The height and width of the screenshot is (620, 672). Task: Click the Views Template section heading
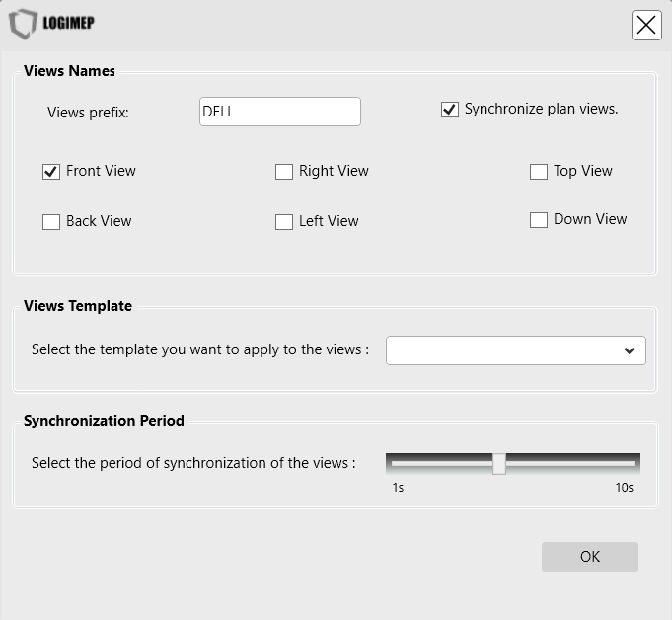coord(78,306)
